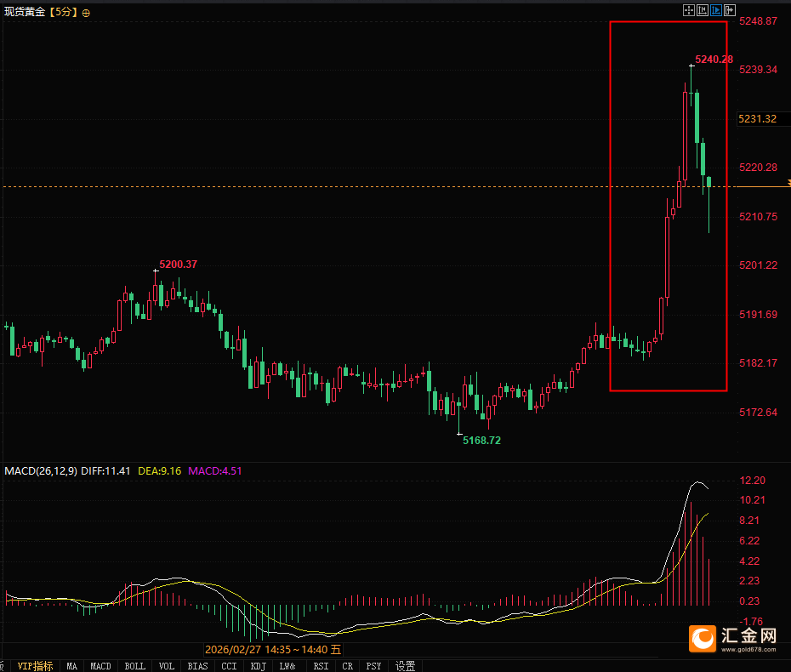The height and width of the screenshot is (672, 791).
Task: Open the 设置 settings tab
Action: pos(405,666)
